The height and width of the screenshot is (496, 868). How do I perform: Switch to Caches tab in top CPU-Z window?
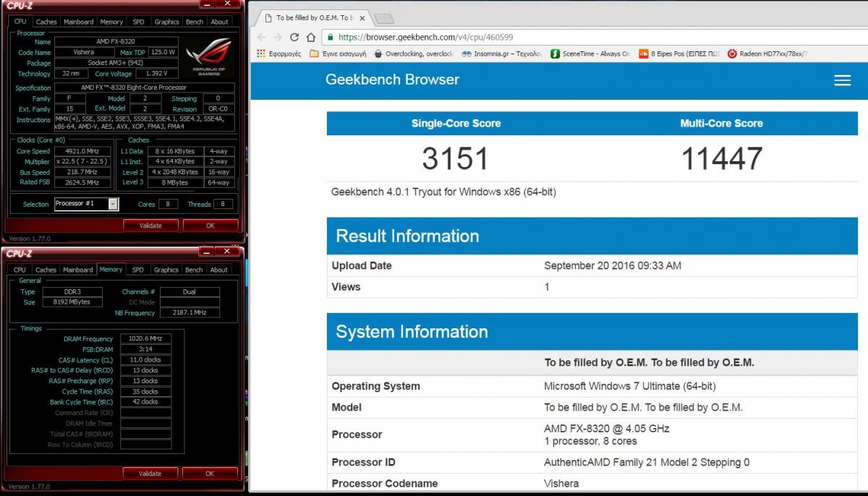click(x=46, y=22)
